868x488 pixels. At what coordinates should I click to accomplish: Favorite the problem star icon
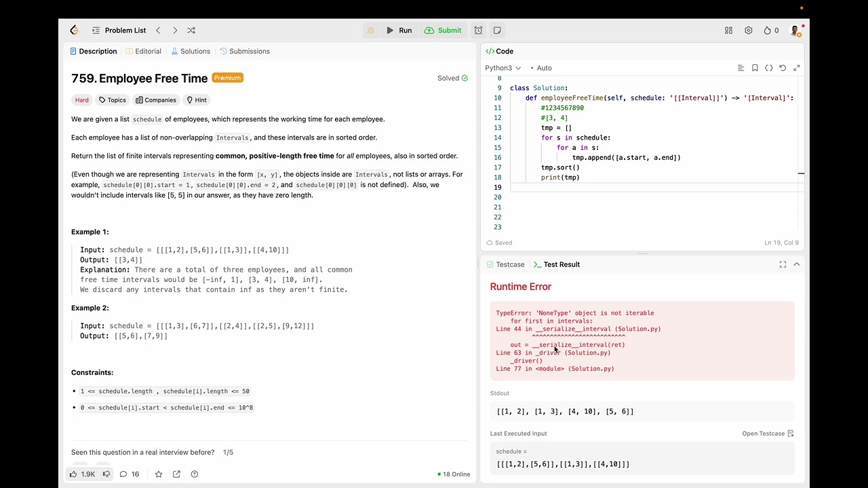coord(159,474)
